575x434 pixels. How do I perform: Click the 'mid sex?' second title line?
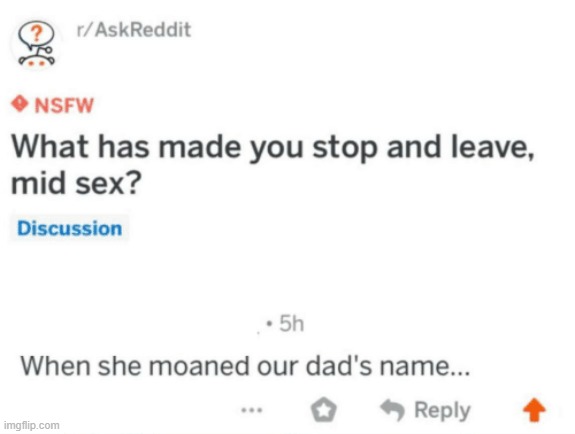[76, 184]
